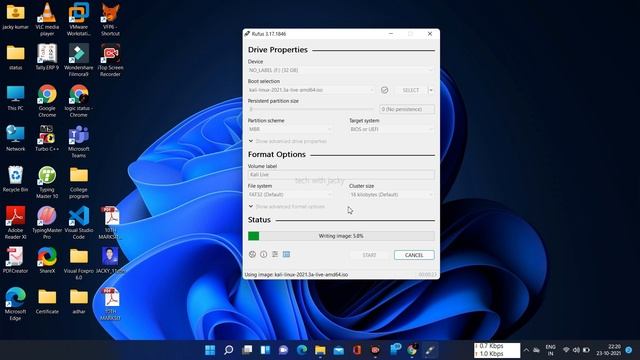Click the Writing image progress bar
Screen dimensions: 640x360
click(341, 236)
